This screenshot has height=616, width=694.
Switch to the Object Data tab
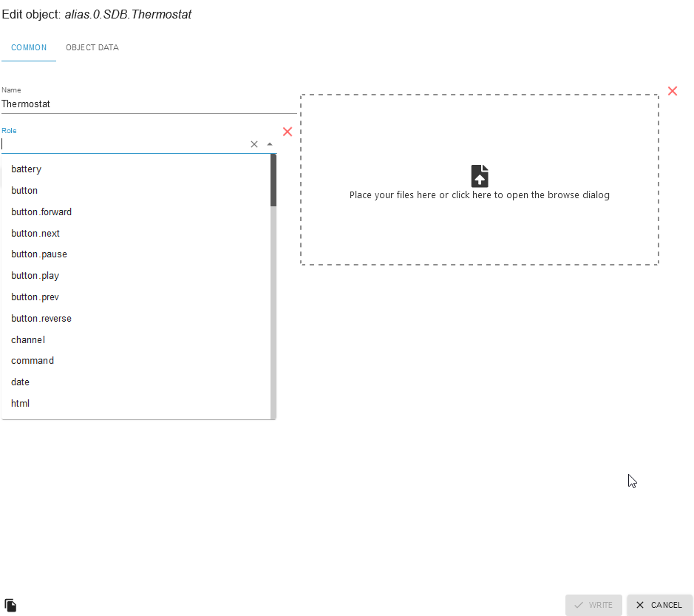point(92,48)
